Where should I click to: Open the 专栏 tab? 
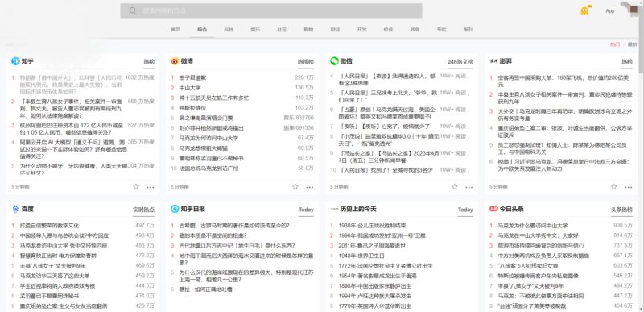[x=441, y=30]
